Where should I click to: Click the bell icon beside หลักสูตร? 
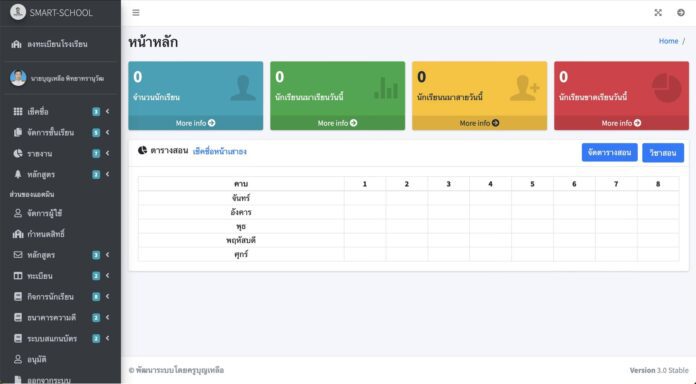(x=18, y=174)
